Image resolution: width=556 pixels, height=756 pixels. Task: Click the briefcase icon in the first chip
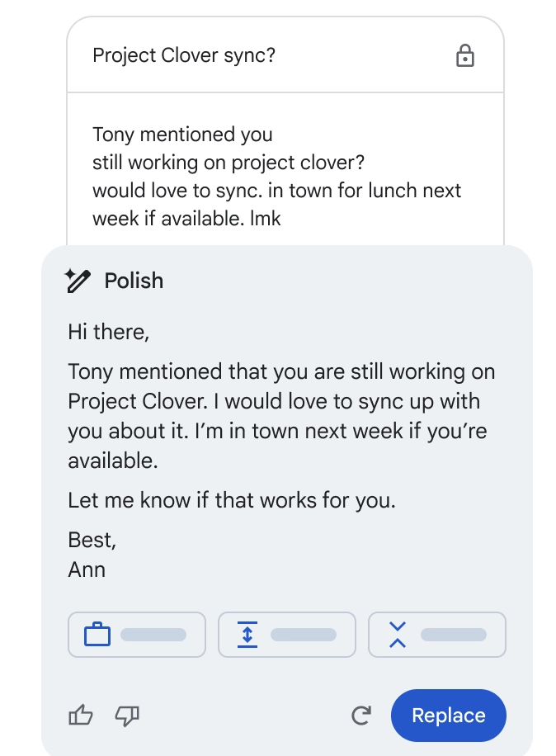(x=97, y=635)
